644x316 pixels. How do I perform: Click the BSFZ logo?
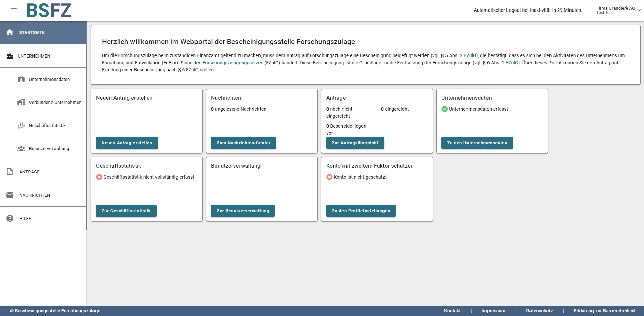click(49, 10)
